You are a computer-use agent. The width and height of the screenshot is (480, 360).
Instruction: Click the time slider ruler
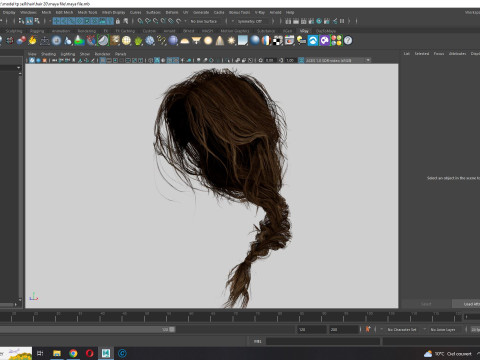231,317
